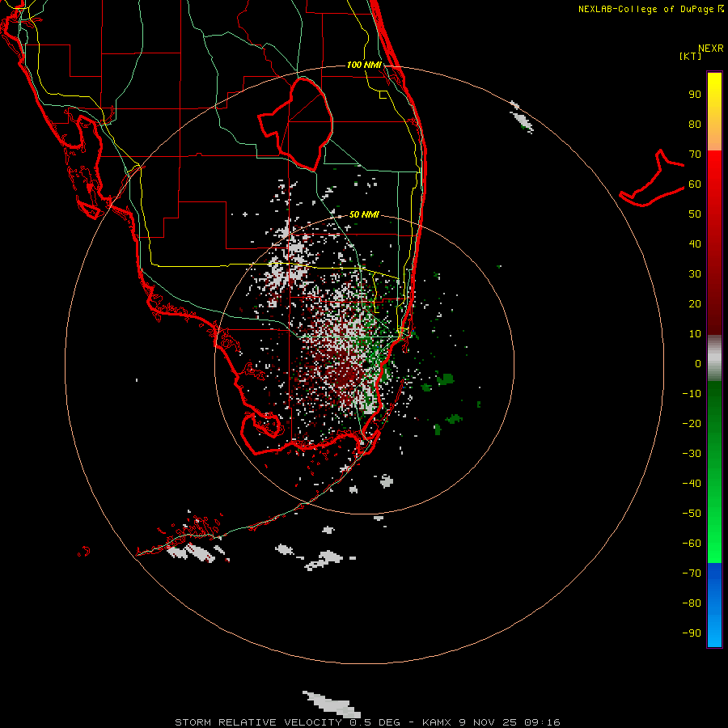Click the 40 value on velocity scale
The height and width of the screenshot is (728, 728).
pos(695,243)
